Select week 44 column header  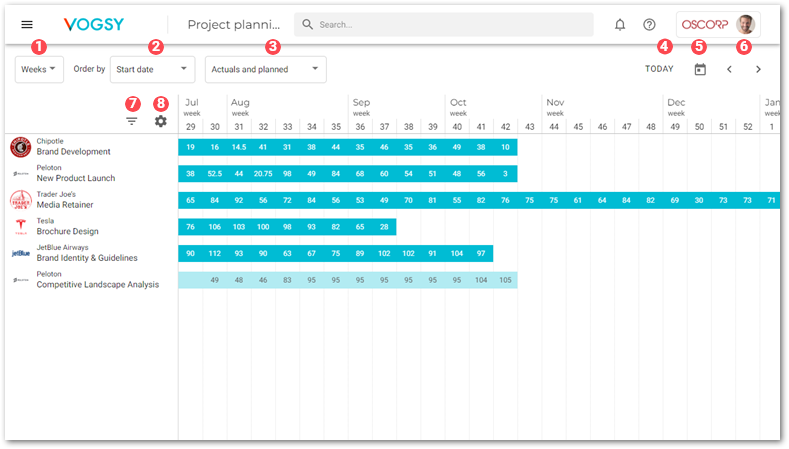coord(554,127)
